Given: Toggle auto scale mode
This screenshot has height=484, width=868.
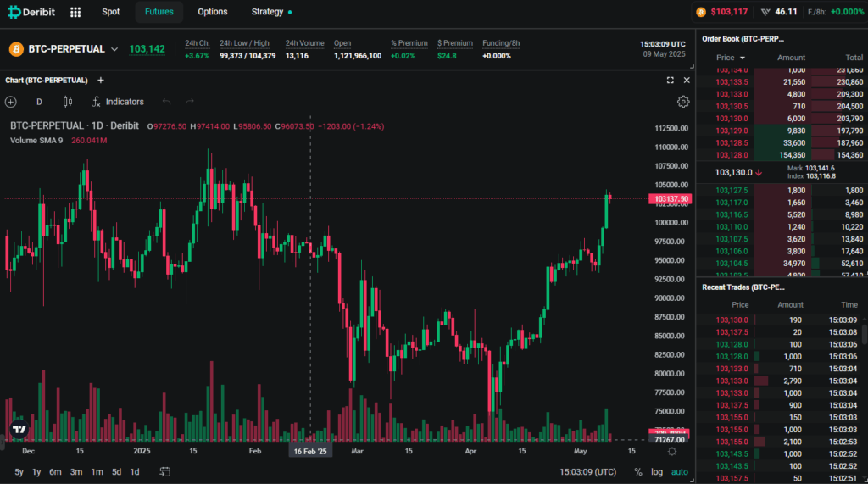Looking at the screenshot, I should (679, 472).
